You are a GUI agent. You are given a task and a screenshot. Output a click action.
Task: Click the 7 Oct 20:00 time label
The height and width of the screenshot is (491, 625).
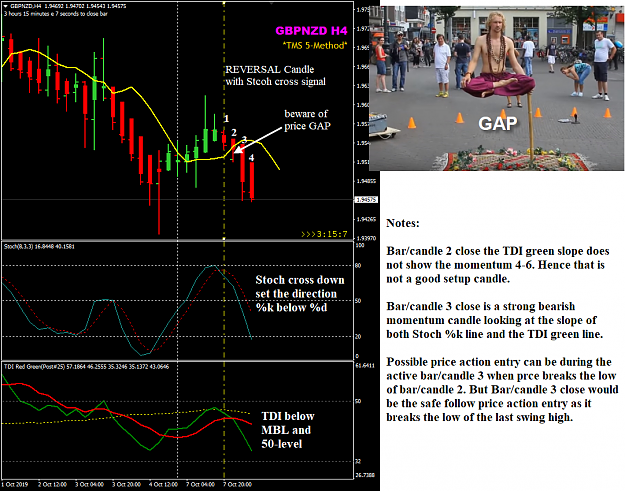(237, 485)
